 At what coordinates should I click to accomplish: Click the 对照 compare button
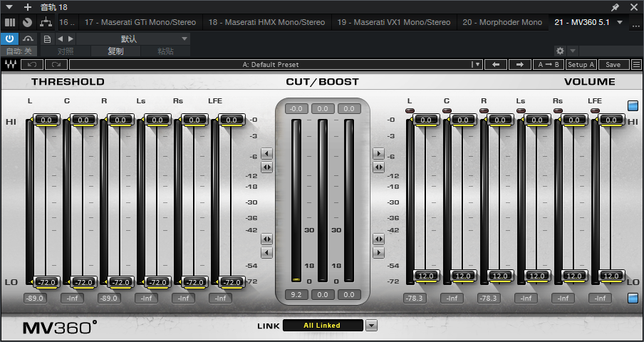click(66, 51)
